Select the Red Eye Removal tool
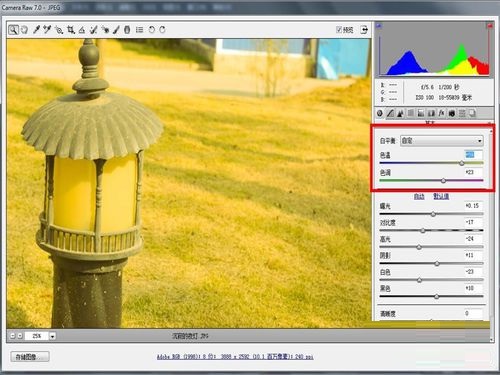Image resolution: width=500 pixels, height=375 pixels. click(x=105, y=30)
